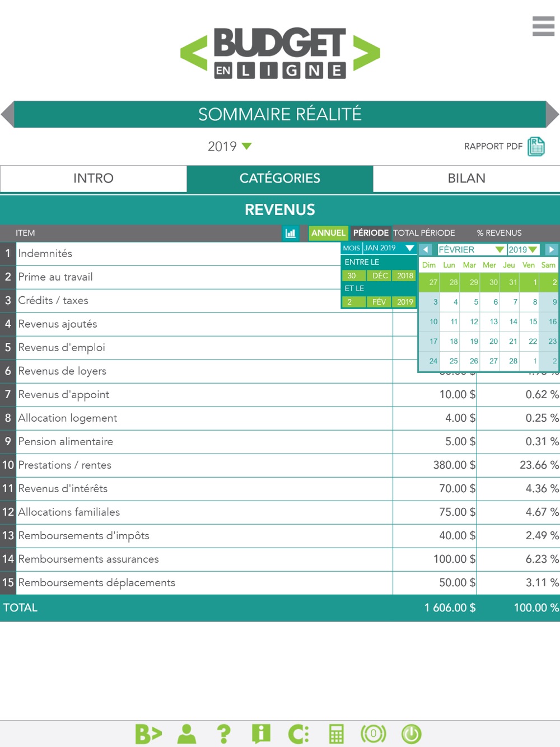Switch to the BILAN tab
The image size is (560, 747).
(466, 179)
